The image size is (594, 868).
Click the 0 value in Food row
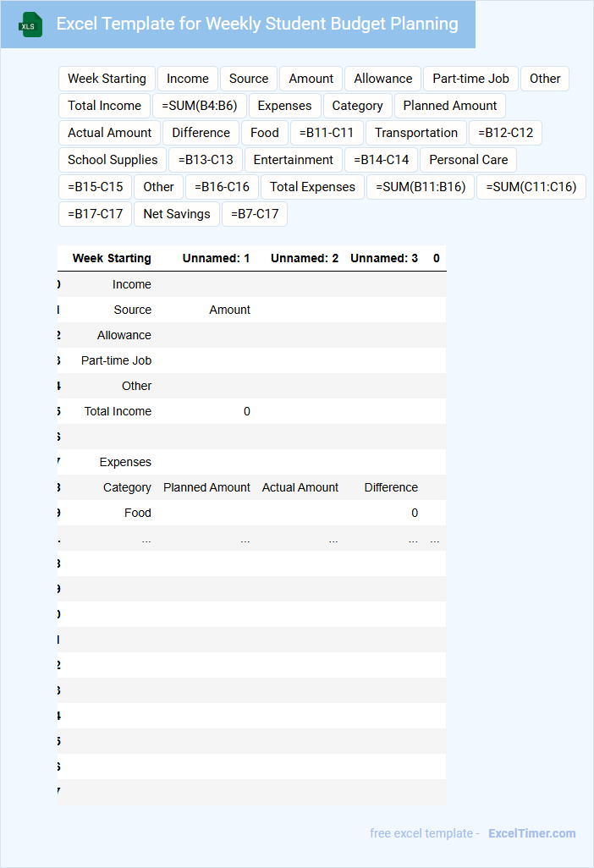[x=415, y=514]
